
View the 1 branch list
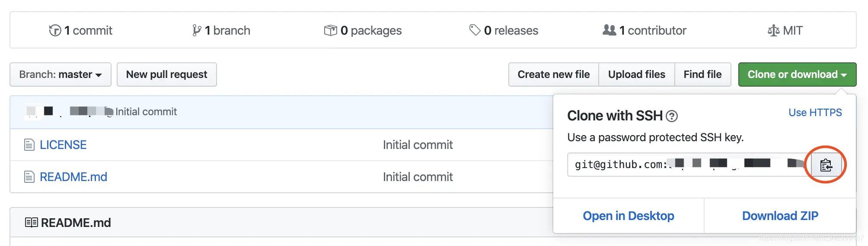(221, 30)
